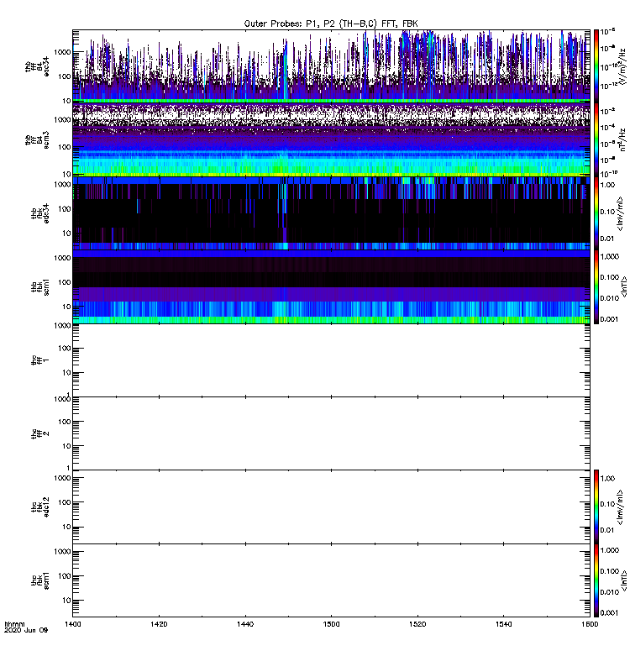This screenshot has height=672, width=630.
Task: Select the thb fff 64 edc34 spectrogram panel
Action: (x=331, y=66)
